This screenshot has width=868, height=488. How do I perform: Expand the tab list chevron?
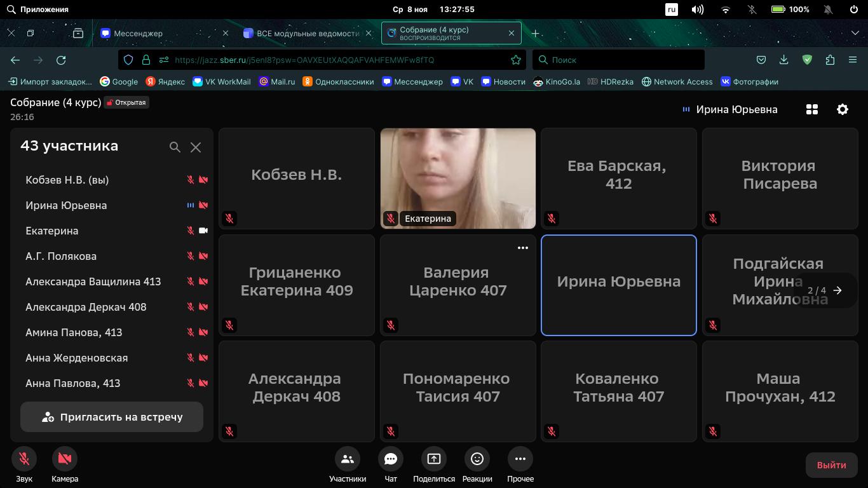point(855,33)
